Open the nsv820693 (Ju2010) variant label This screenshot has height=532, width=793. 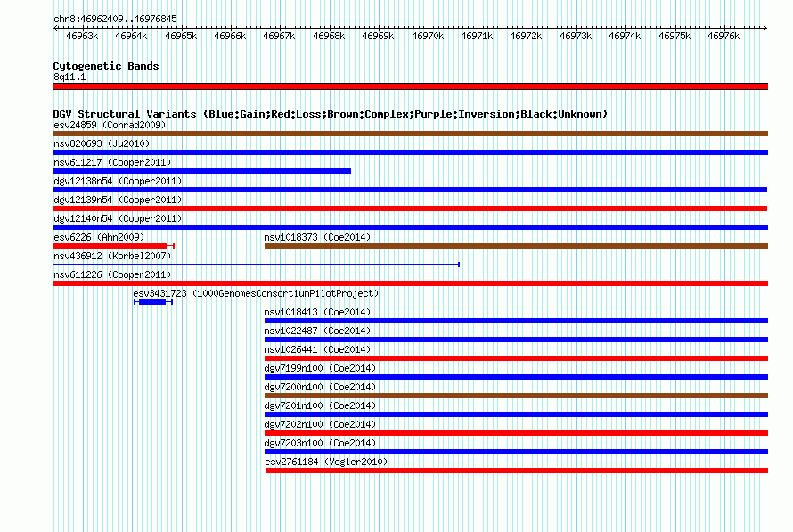(x=102, y=143)
